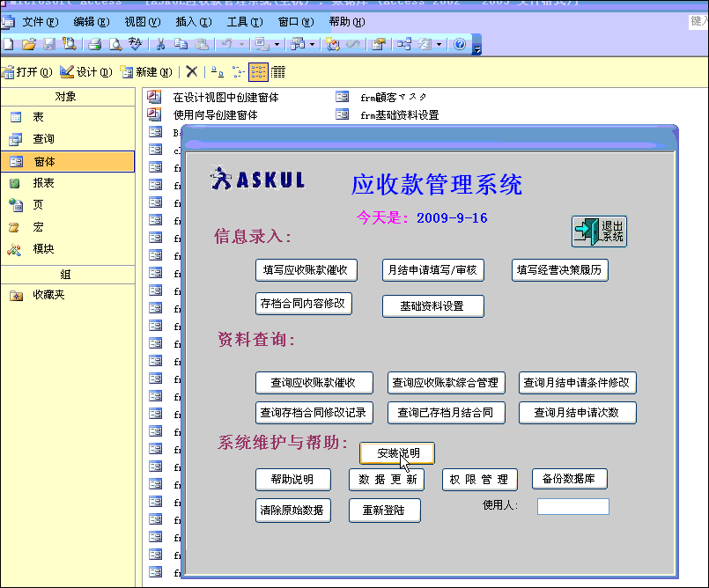The height and width of the screenshot is (588, 709).
Task: Expand the OfficeLinks dropdown arrow
Action: pos(277,44)
